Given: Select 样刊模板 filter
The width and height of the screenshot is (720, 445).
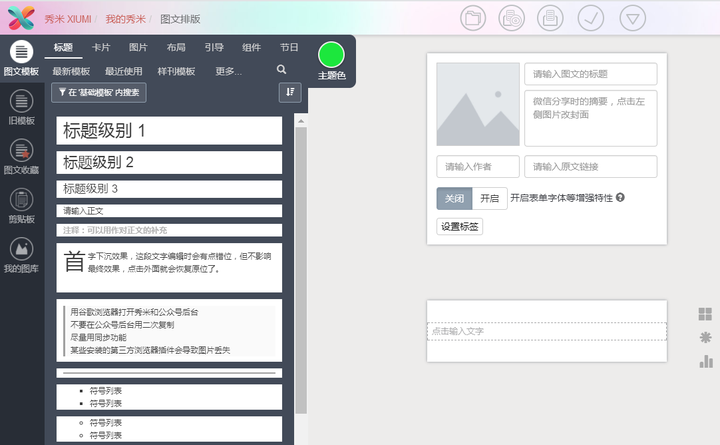Looking at the screenshot, I should [176, 71].
